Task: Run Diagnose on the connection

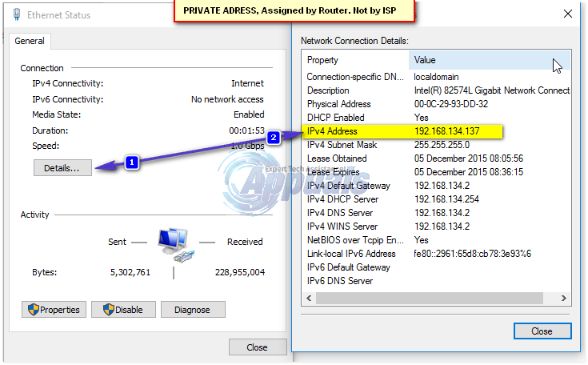Action: click(193, 310)
